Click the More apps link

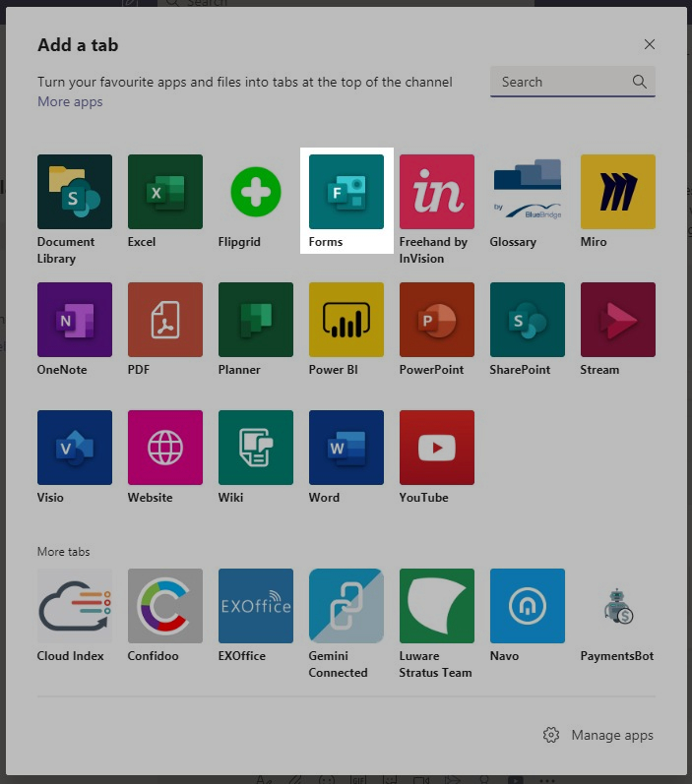point(70,102)
